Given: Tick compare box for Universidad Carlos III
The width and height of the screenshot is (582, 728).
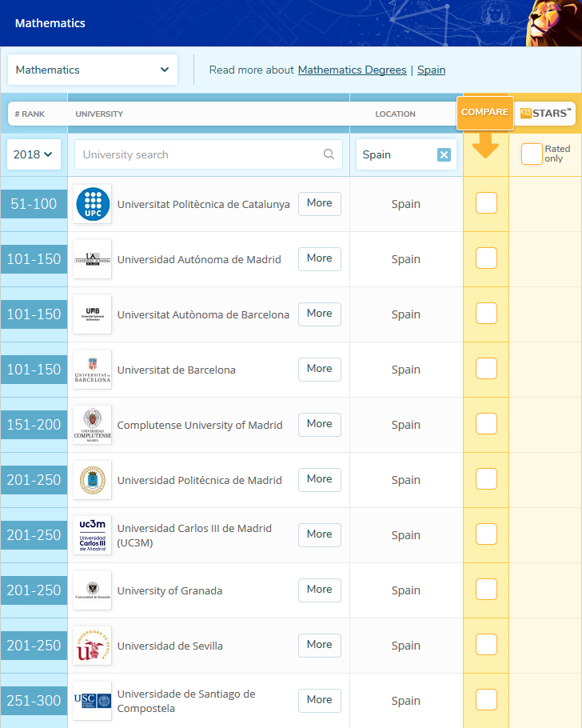Looking at the screenshot, I should 486,534.
